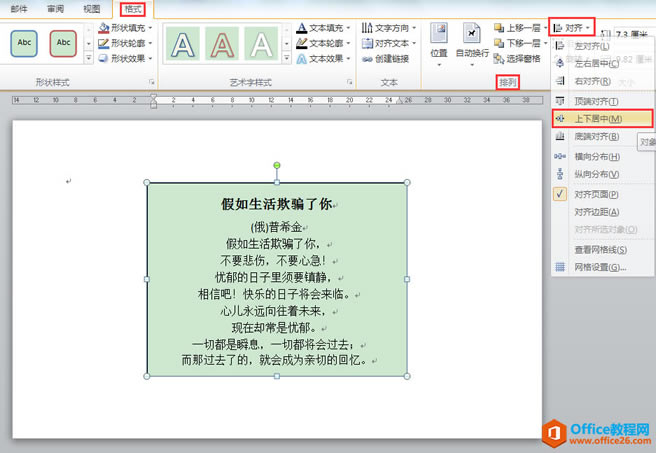Choose 横向分布(H) distribute horizontally
656x453 pixels.
(602, 156)
